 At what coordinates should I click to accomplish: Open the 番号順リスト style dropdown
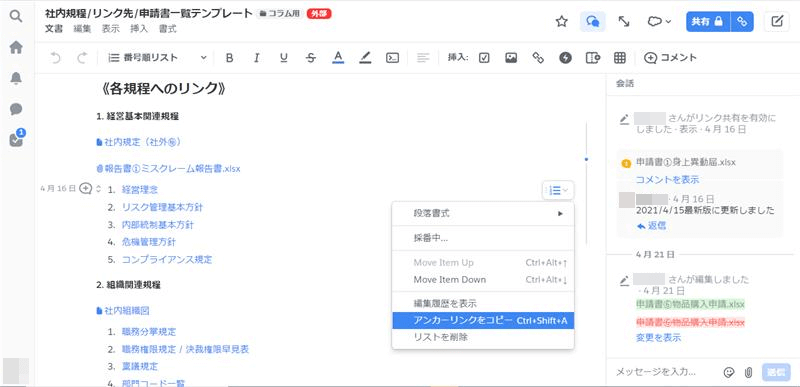[x=157, y=58]
